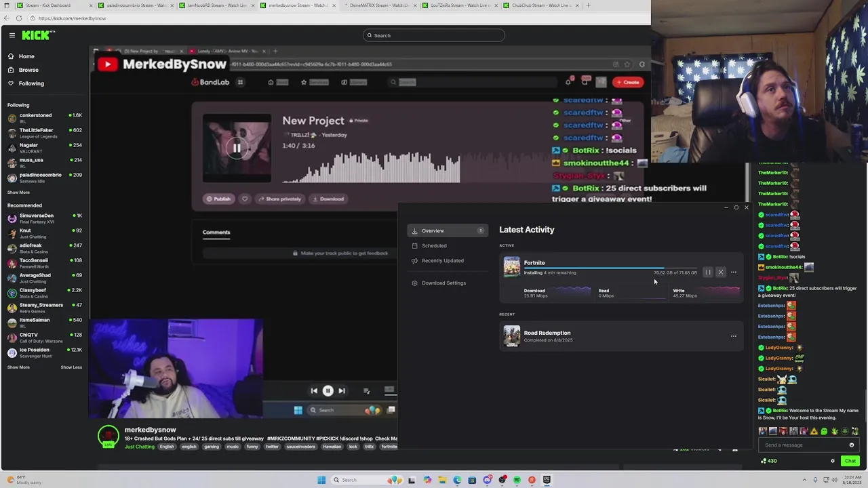The height and width of the screenshot is (488, 868).
Task: Collapse Recommended list with Show Less
Action: click(71, 367)
